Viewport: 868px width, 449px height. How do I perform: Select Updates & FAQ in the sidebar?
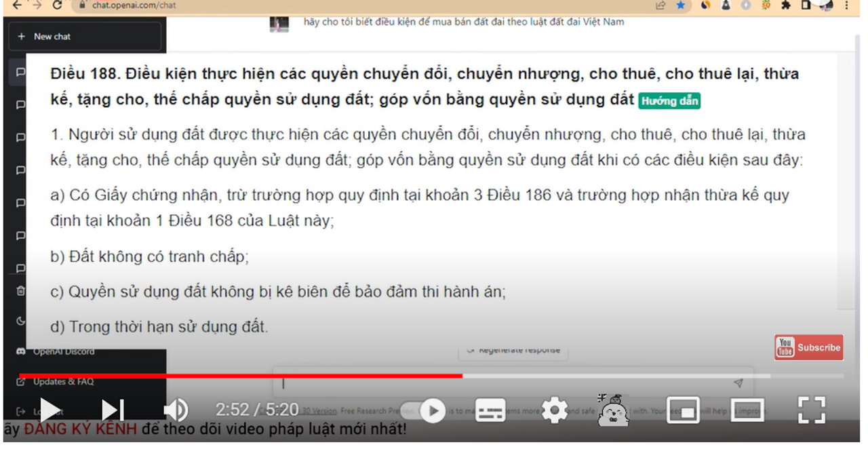59,381
